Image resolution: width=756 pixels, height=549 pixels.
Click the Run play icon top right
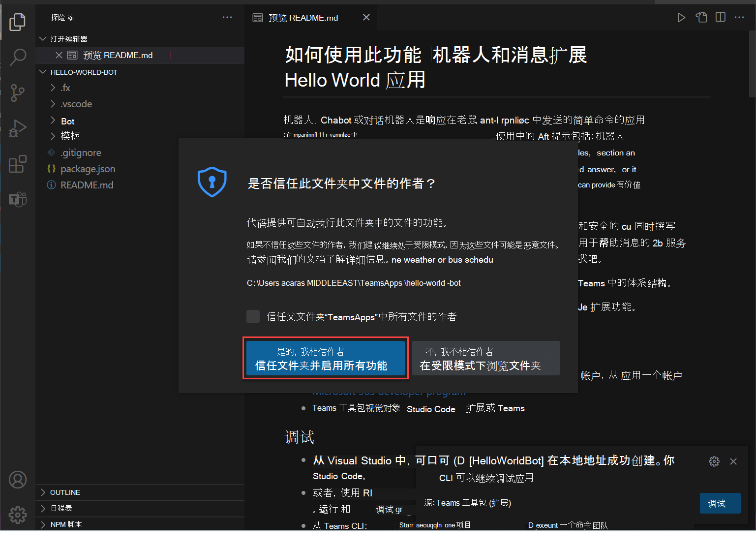[x=681, y=17]
